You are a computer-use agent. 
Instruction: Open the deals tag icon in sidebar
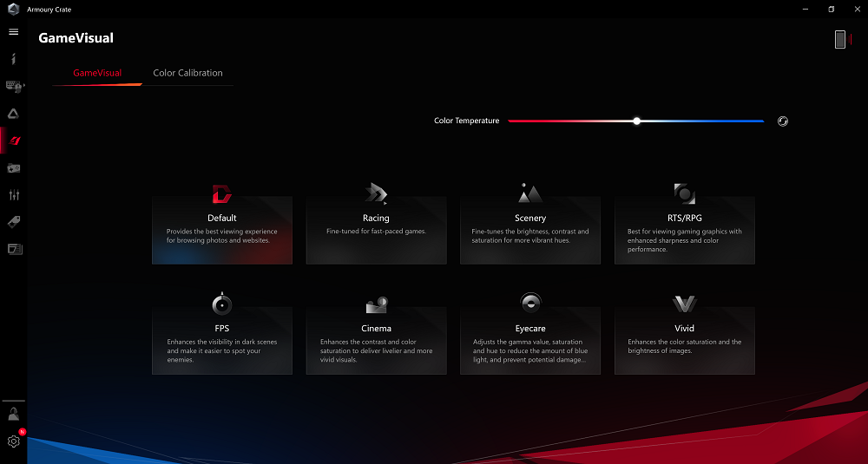pos(13,222)
